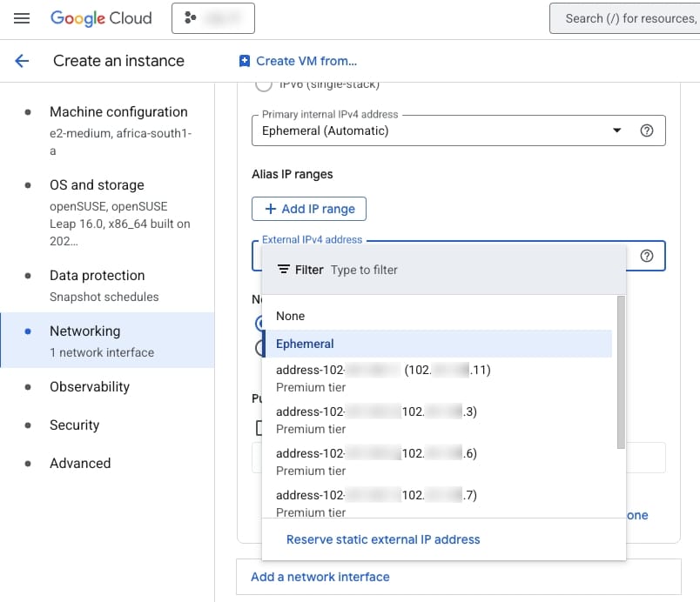This screenshot has width=700, height=602.
Task: Go to OS and storage section
Action: click(x=97, y=185)
